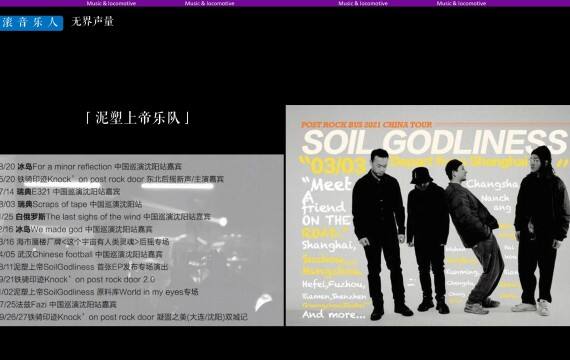Select the We made god tour entry

click(x=76, y=229)
